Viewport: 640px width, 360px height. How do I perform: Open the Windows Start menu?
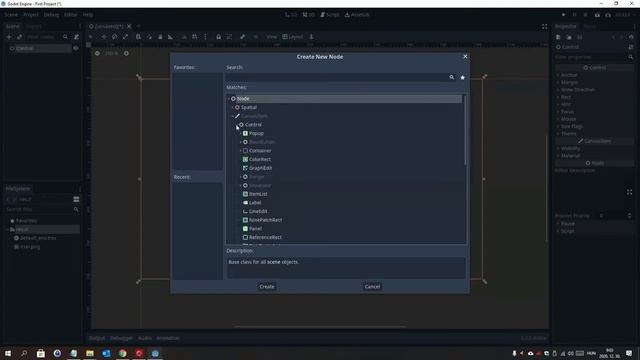click(x=8, y=353)
